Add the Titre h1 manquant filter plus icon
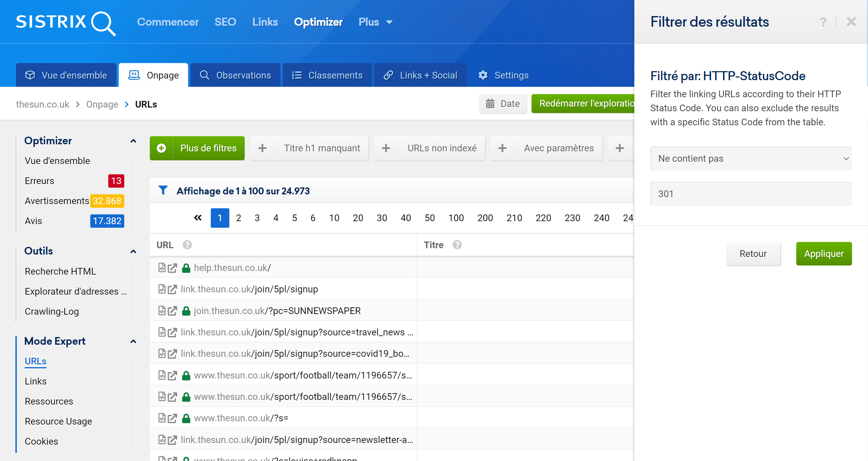Image resolution: width=868 pixels, height=461 pixels. coord(262,148)
